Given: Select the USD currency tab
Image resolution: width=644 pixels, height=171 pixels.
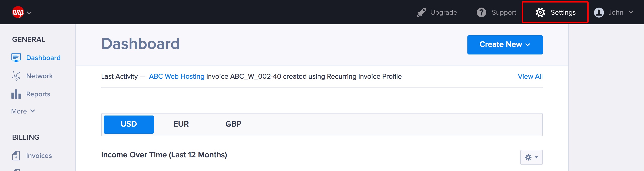Looking at the screenshot, I should click(129, 124).
